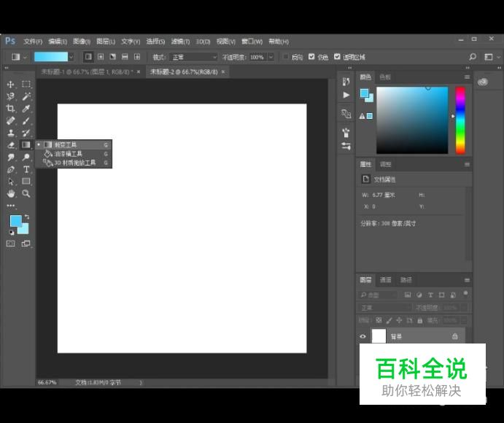Open the Color panel menu
504x423 pixels.
click(x=467, y=77)
